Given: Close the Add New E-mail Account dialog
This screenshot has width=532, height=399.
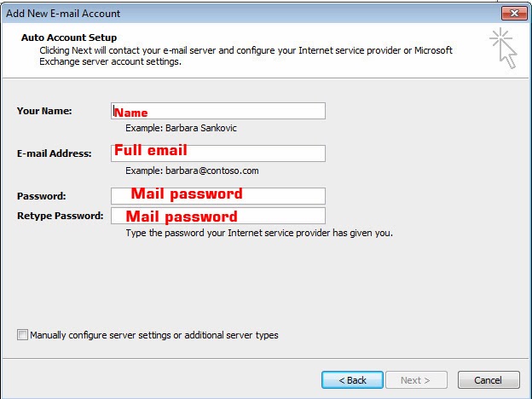Looking at the screenshot, I should [512, 14].
